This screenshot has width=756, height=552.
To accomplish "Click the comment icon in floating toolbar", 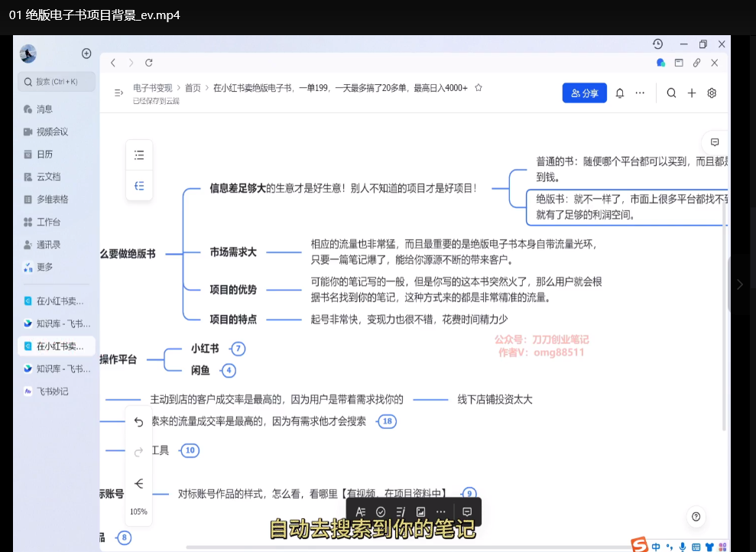I will [467, 512].
